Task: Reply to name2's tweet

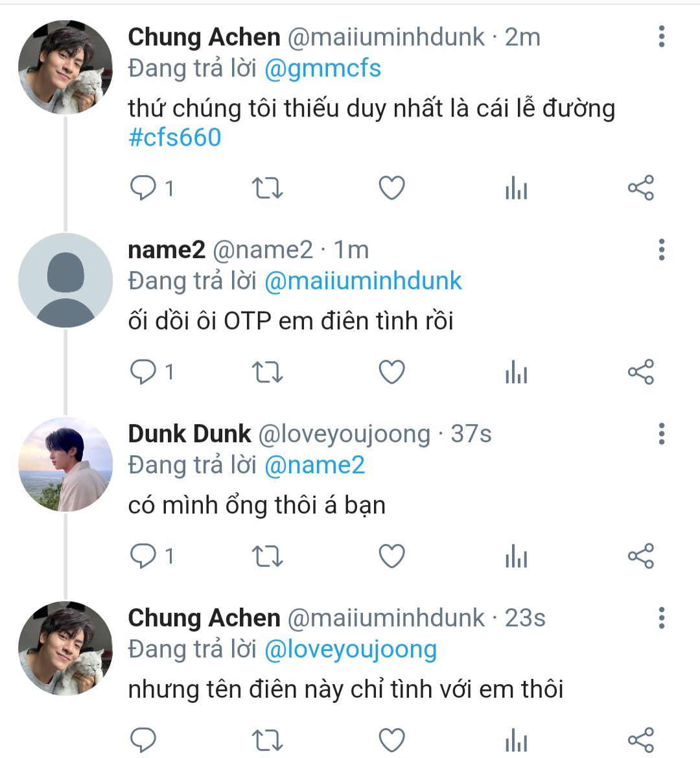Action: tap(143, 372)
